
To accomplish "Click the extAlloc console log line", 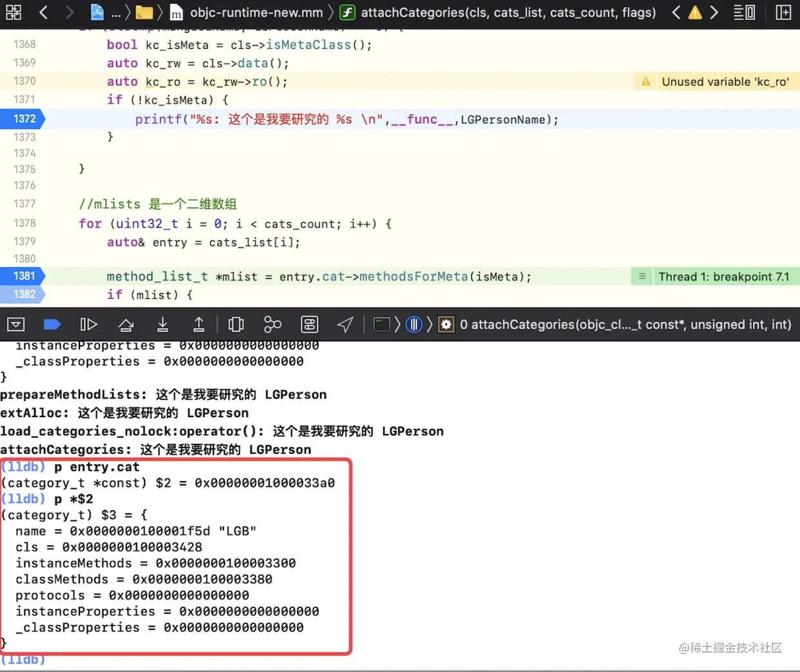I will tap(125, 413).
